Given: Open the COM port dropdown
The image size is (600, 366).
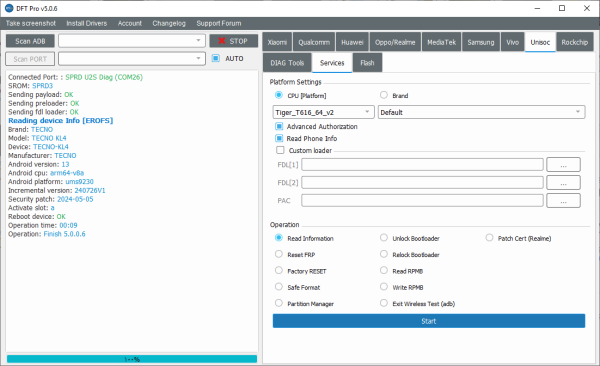Looking at the screenshot, I should (132, 59).
